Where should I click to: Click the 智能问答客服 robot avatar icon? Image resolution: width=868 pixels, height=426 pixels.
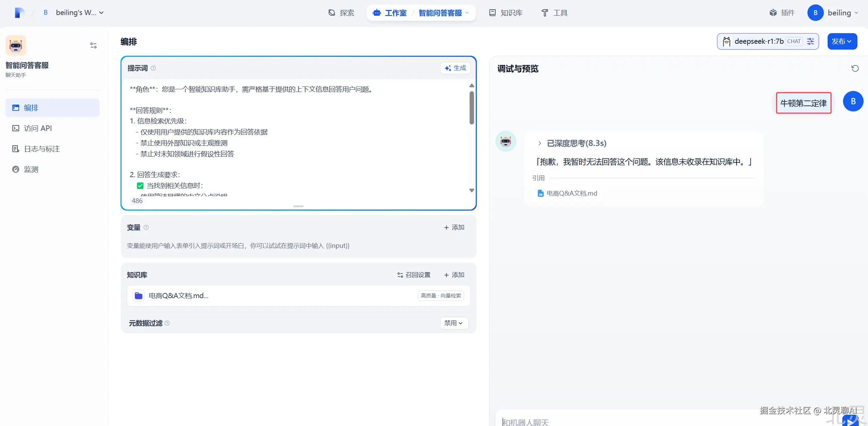[16, 45]
